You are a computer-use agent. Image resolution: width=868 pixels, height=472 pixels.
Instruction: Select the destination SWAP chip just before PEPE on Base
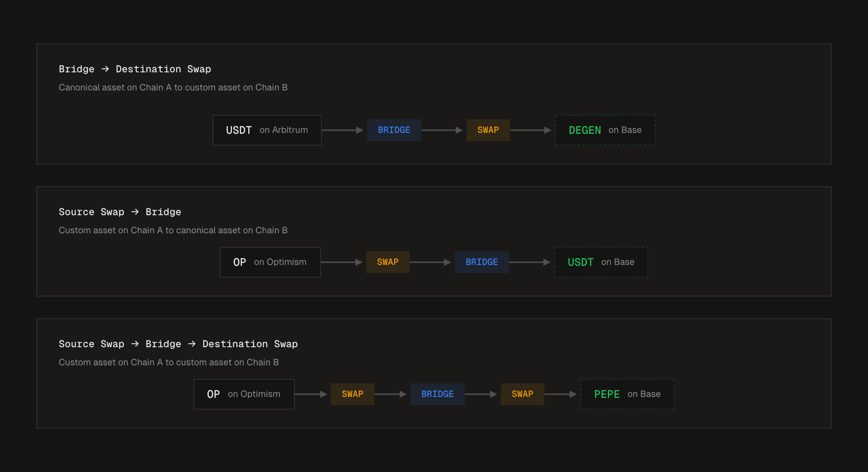pos(523,394)
